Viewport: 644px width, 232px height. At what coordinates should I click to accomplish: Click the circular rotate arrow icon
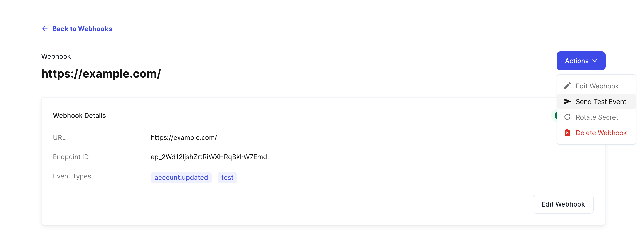567,117
